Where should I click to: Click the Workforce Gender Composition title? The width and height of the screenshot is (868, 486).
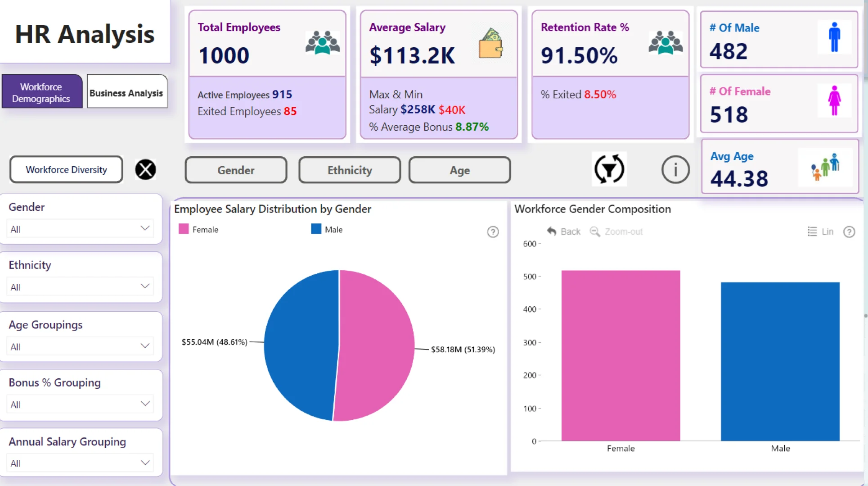click(x=592, y=209)
